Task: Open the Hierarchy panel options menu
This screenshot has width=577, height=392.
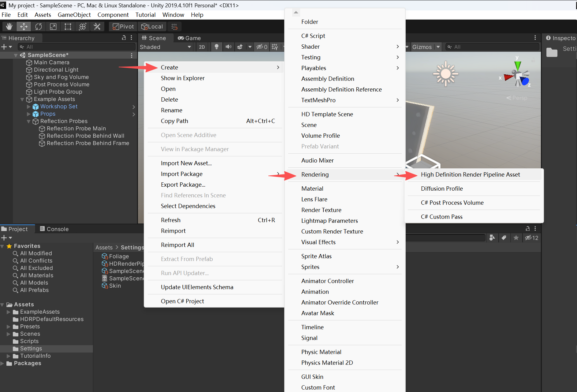Action: tap(132, 38)
